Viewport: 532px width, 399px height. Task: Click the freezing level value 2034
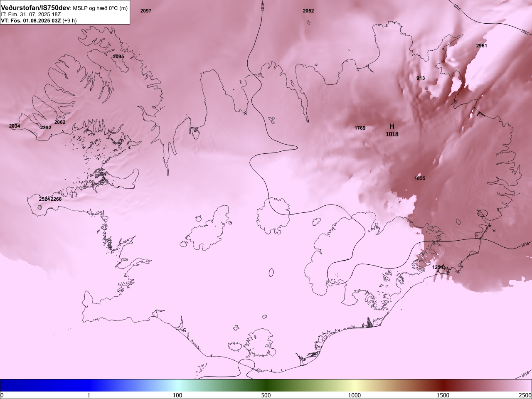(15, 126)
